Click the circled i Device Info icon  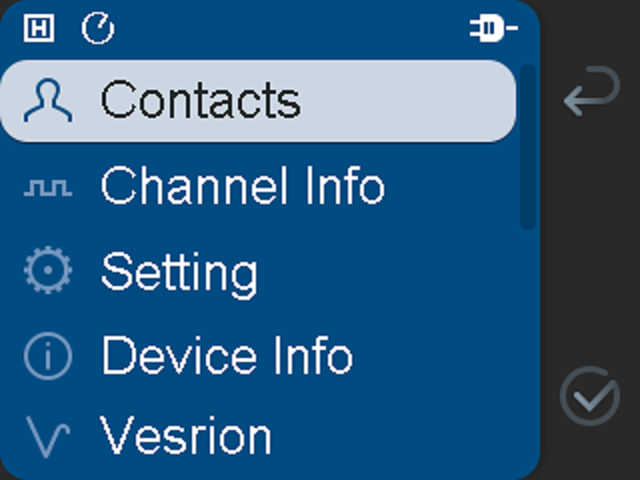pyautogui.click(x=48, y=356)
